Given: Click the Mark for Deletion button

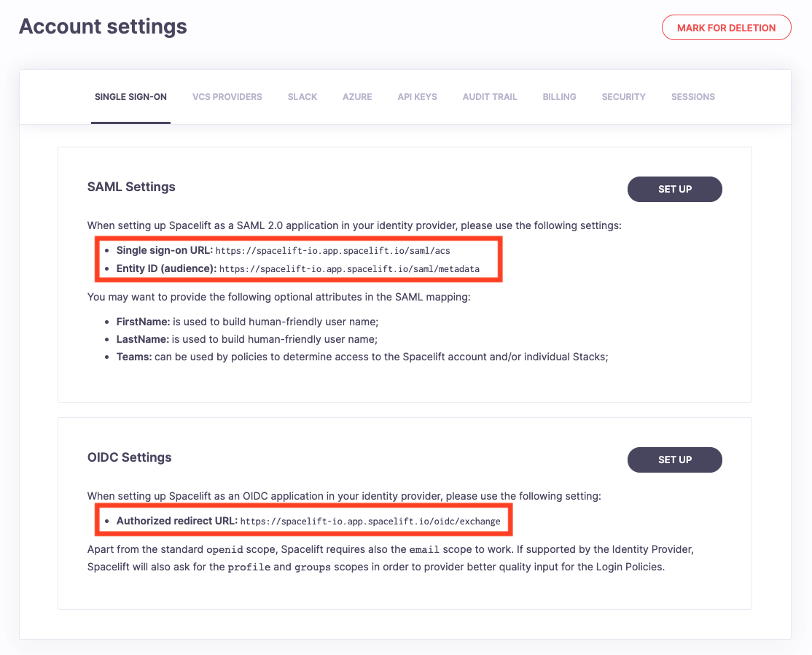Looking at the screenshot, I should coord(726,28).
